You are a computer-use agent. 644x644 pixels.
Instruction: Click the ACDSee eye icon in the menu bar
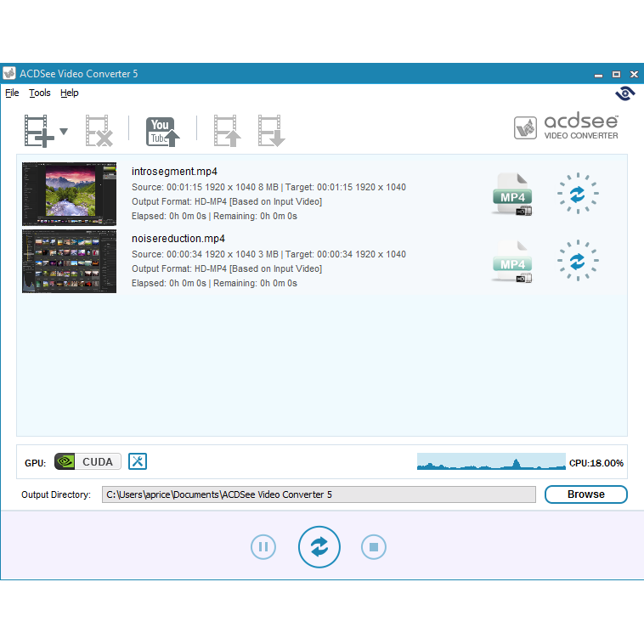point(625,93)
